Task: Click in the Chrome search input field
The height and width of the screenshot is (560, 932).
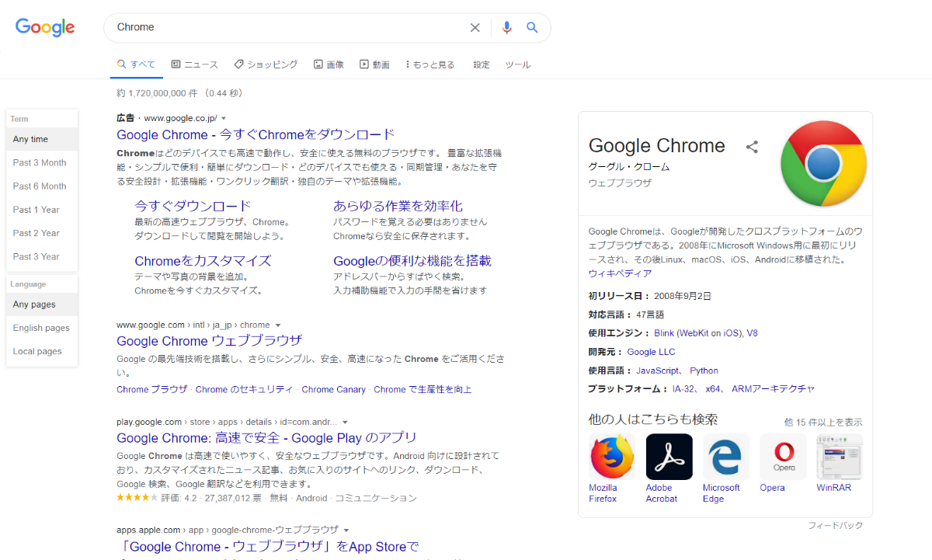Action: tap(287, 27)
